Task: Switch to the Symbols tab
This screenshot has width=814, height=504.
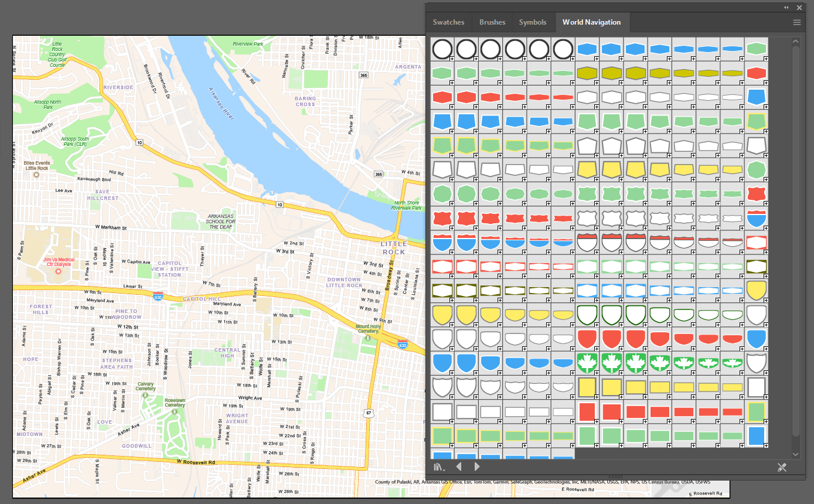Action: point(533,22)
